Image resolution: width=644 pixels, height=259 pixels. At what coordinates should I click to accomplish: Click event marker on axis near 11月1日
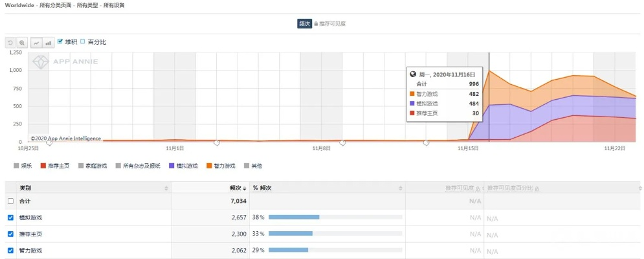(217, 142)
